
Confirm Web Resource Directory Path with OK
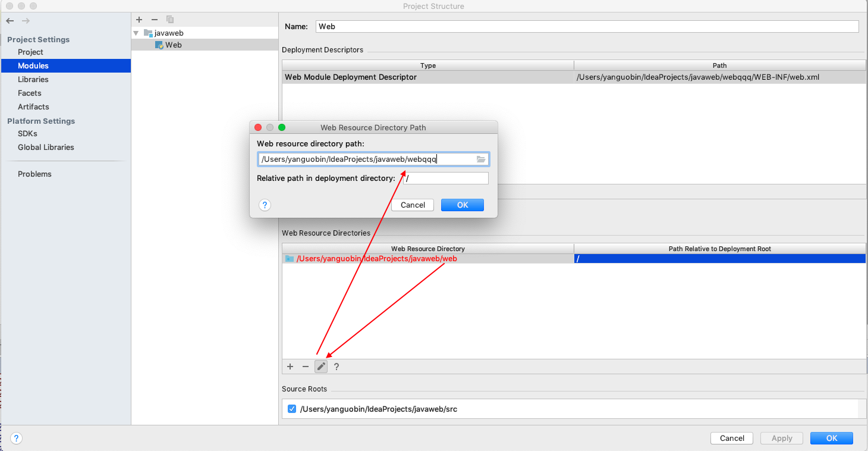[463, 205]
